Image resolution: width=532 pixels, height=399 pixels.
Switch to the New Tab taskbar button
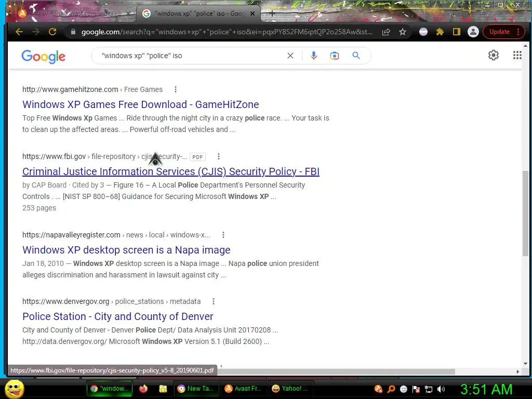point(196,389)
